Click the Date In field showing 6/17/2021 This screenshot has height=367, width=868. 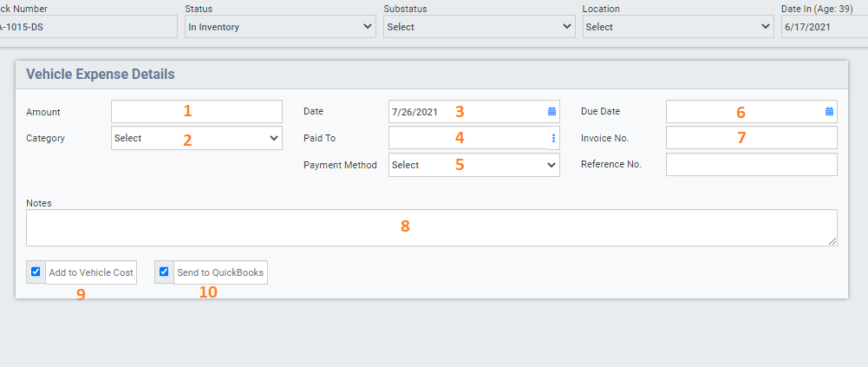823,27
